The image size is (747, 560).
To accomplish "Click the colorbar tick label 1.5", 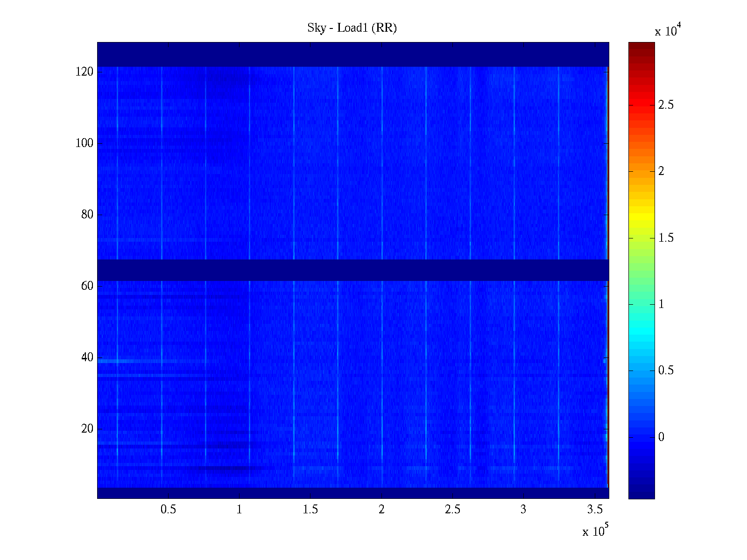I will (666, 238).
